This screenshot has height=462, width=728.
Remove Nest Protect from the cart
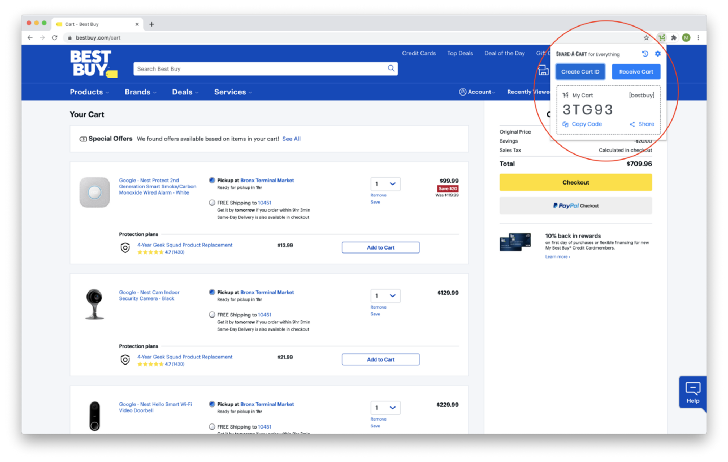pos(378,195)
